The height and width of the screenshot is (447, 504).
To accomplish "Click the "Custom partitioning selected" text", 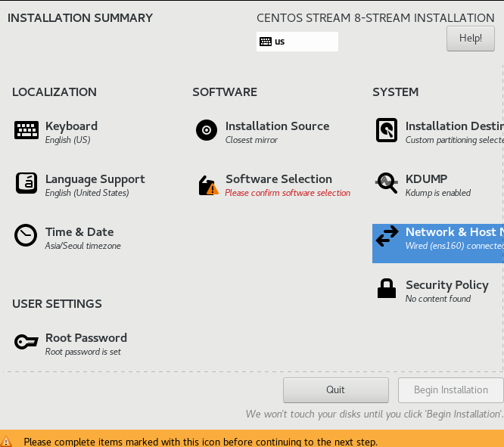I will (x=455, y=140).
